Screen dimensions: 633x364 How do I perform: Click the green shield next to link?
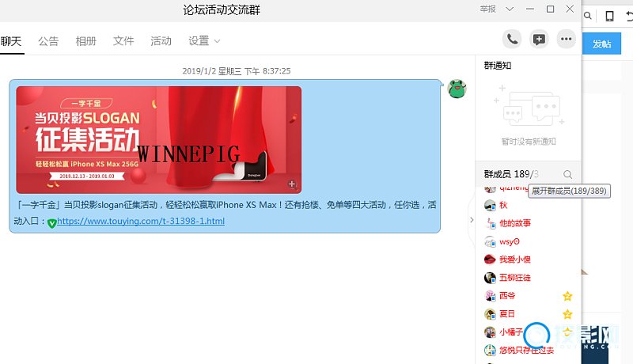pyautogui.click(x=51, y=223)
